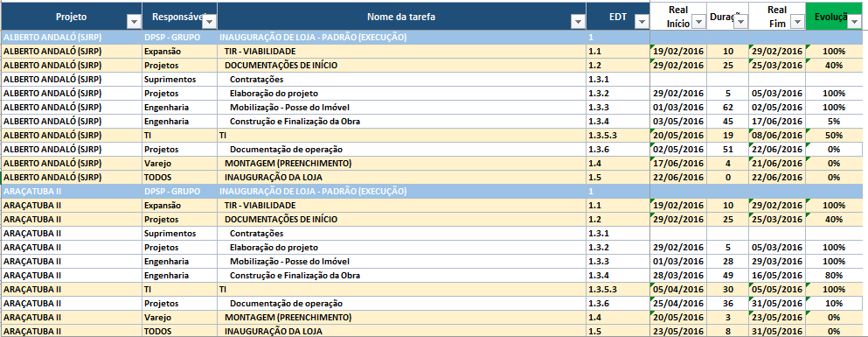The image size is (868, 337).
Task: Open the EDT column filter dropdown
Action: 642,22
